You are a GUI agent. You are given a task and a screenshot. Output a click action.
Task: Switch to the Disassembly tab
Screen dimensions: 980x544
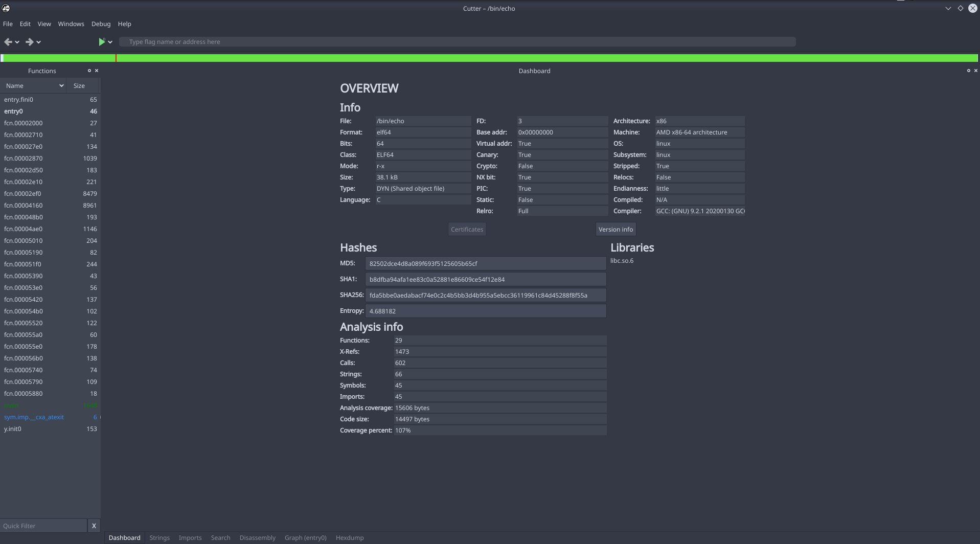(257, 538)
